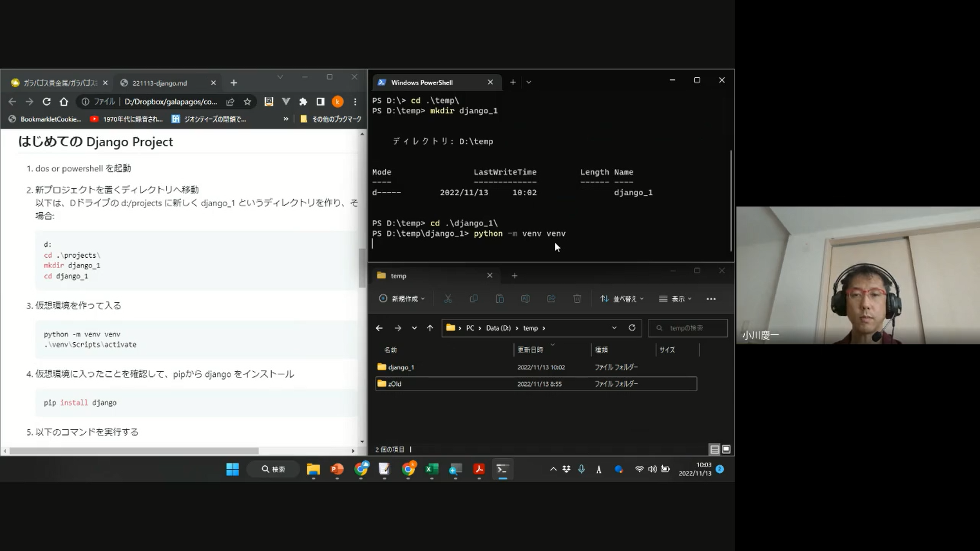
Task: Expand the Explorer address bar history dropdown
Action: pos(614,328)
